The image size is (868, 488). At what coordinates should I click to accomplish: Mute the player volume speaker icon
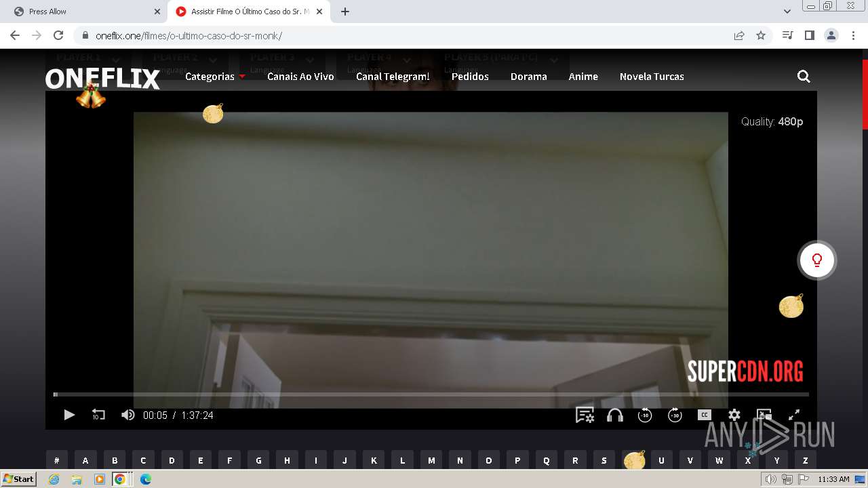[x=127, y=415]
